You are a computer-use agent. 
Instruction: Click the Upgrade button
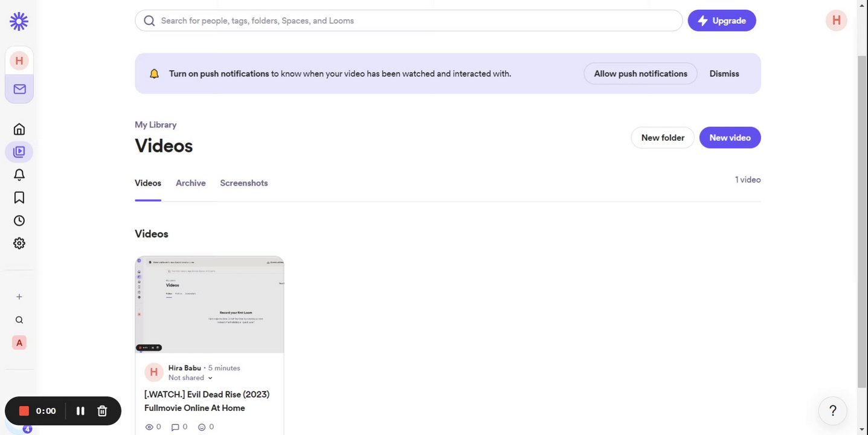click(722, 21)
